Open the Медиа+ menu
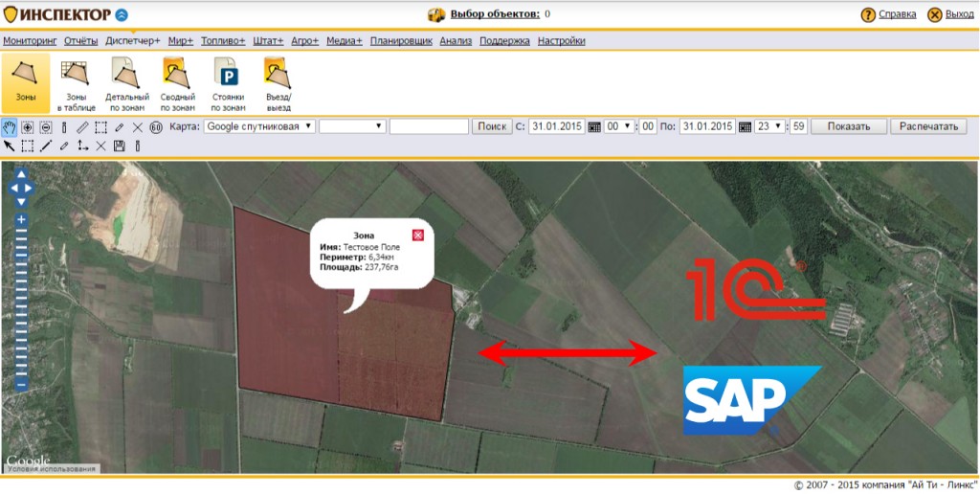The height and width of the screenshot is (494, 980). 345,41
